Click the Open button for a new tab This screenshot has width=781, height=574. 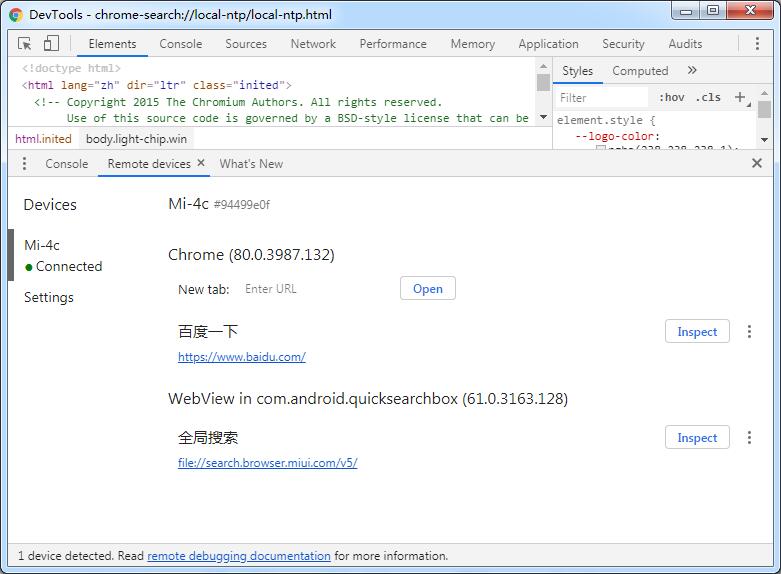tap(427, 288)
